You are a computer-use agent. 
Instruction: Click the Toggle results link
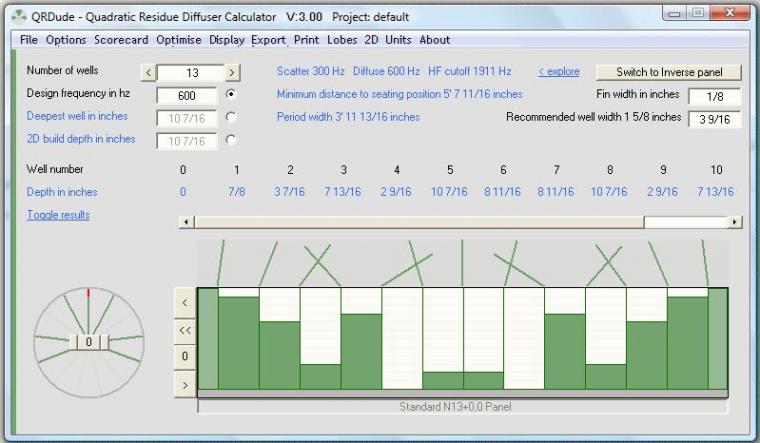point(58,215)
